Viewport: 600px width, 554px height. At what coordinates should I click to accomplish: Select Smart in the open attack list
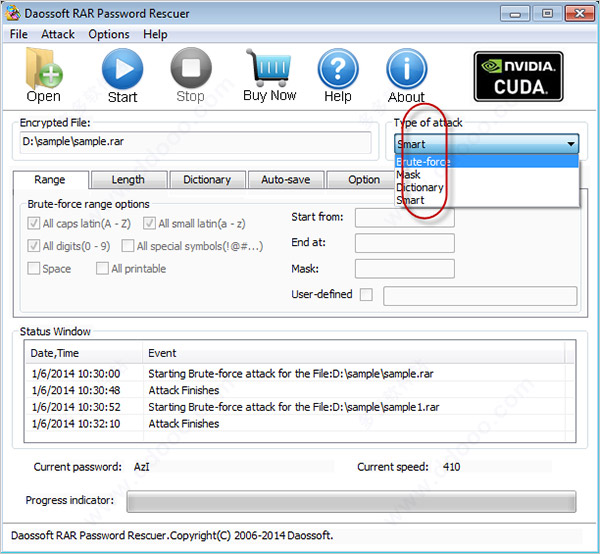486,200
